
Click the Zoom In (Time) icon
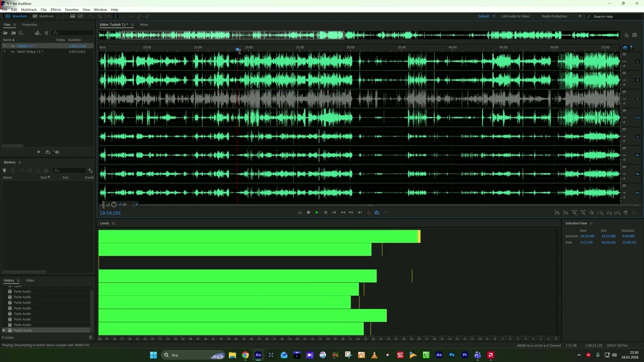[574, 213]
